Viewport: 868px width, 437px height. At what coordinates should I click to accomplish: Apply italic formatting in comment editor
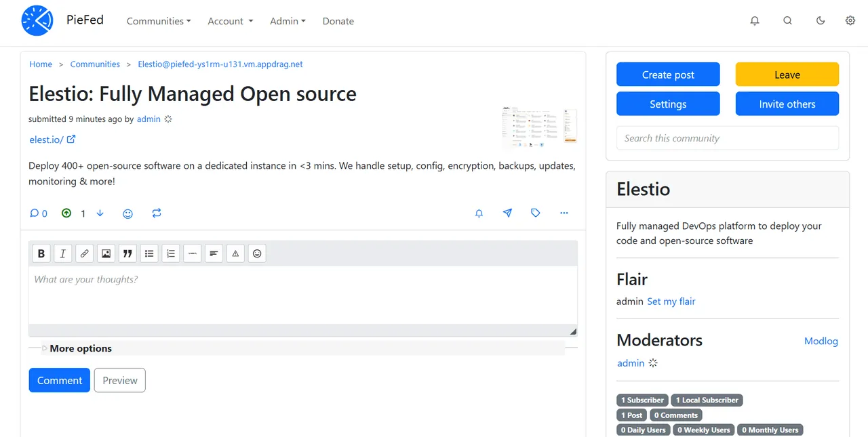[x=63, y=253]
